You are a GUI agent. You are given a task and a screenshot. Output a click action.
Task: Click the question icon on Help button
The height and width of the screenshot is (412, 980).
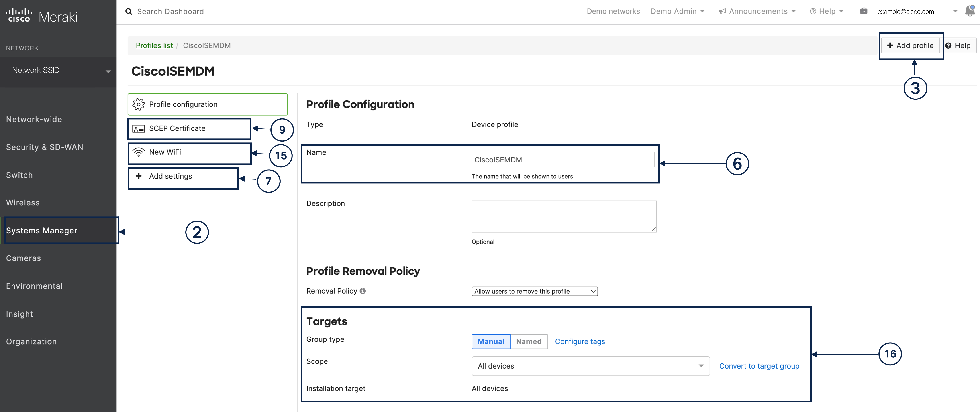948,46
